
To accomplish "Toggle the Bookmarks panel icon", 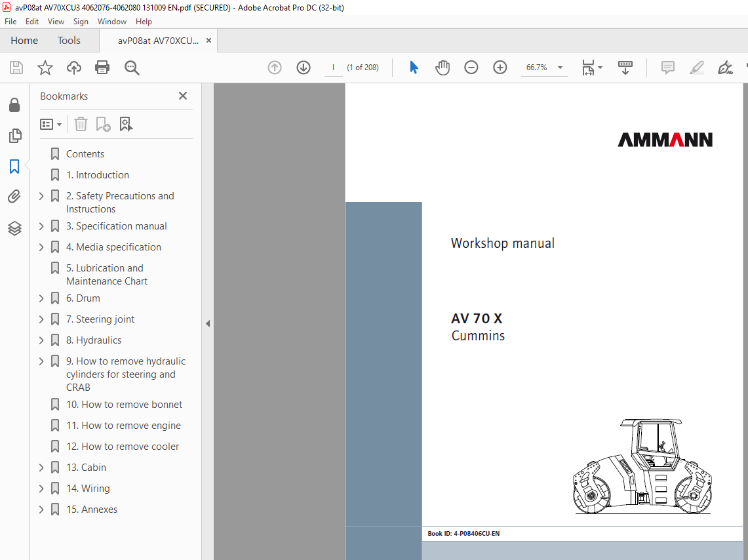I will pos(14,167).
